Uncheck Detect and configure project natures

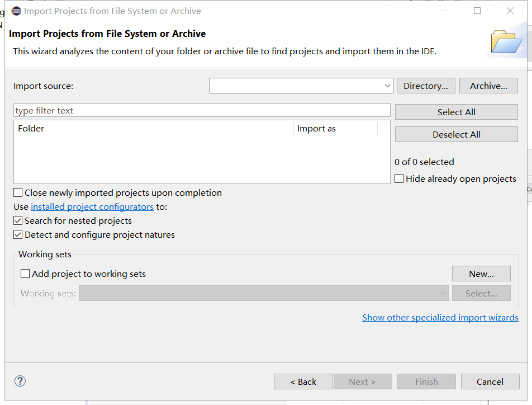tap(18, 235)
